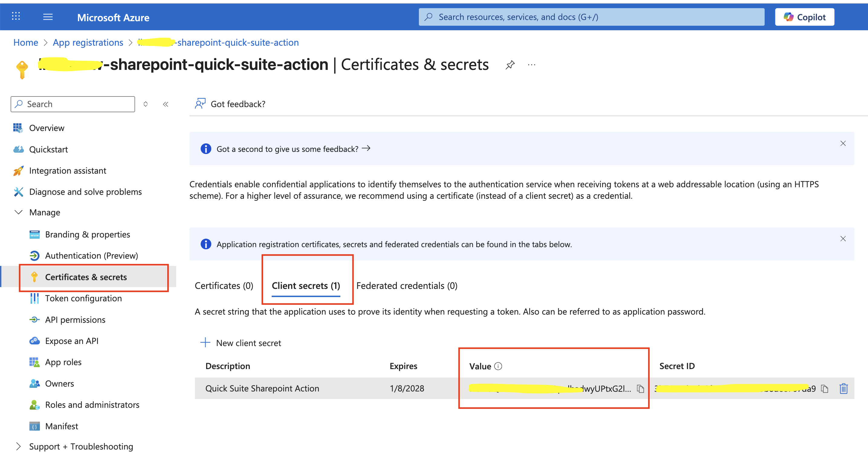868x458 pixels.
Task: Go to App registrations breadcrumb
Action: pos(88,42)
